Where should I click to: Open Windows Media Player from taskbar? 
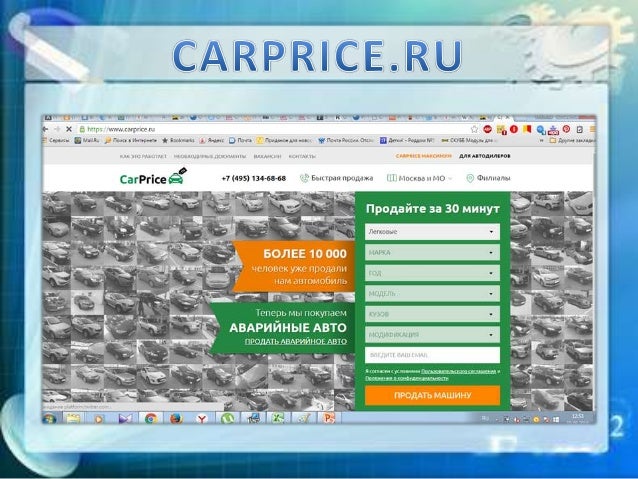click(x=98, y=418)
